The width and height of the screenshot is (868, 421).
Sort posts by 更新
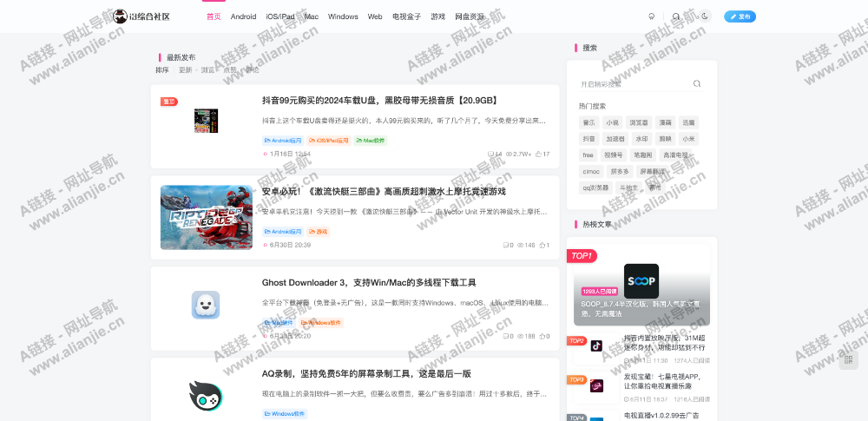coord(186,70)
